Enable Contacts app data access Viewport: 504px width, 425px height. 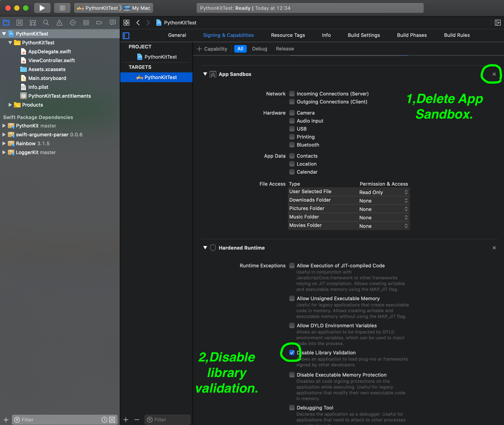tap(292, 156)
